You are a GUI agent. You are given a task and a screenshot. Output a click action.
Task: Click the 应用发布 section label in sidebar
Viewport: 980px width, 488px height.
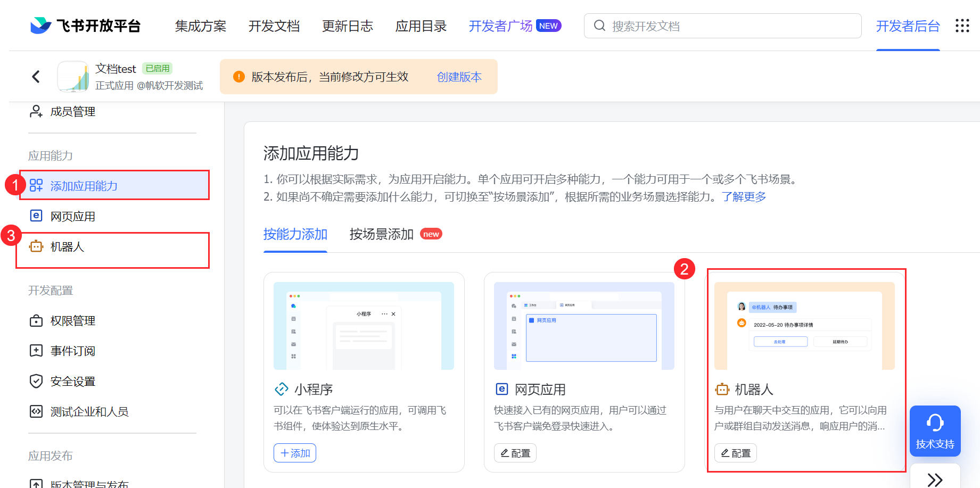[51, 456]
